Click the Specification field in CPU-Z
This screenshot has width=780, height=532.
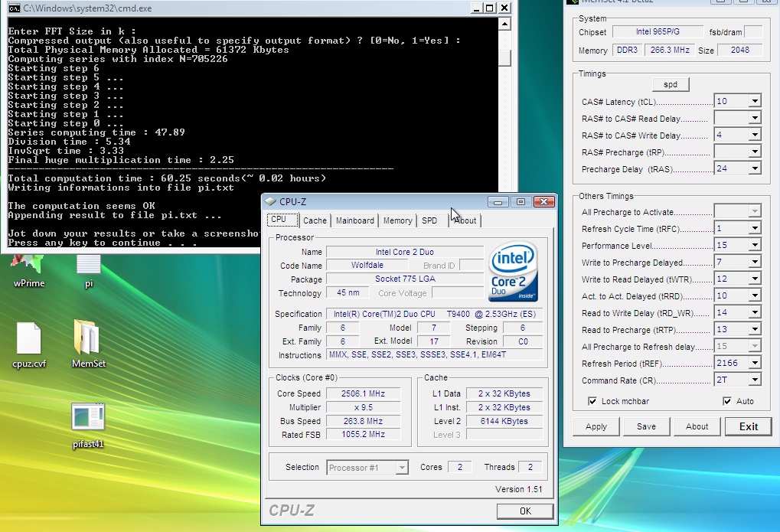[x=434, y=314]
